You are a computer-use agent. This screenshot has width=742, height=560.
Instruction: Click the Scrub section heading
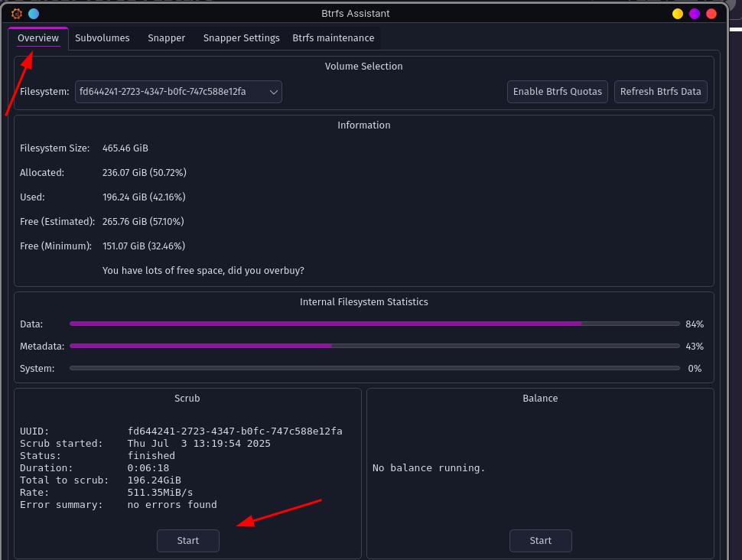[187, 399]
